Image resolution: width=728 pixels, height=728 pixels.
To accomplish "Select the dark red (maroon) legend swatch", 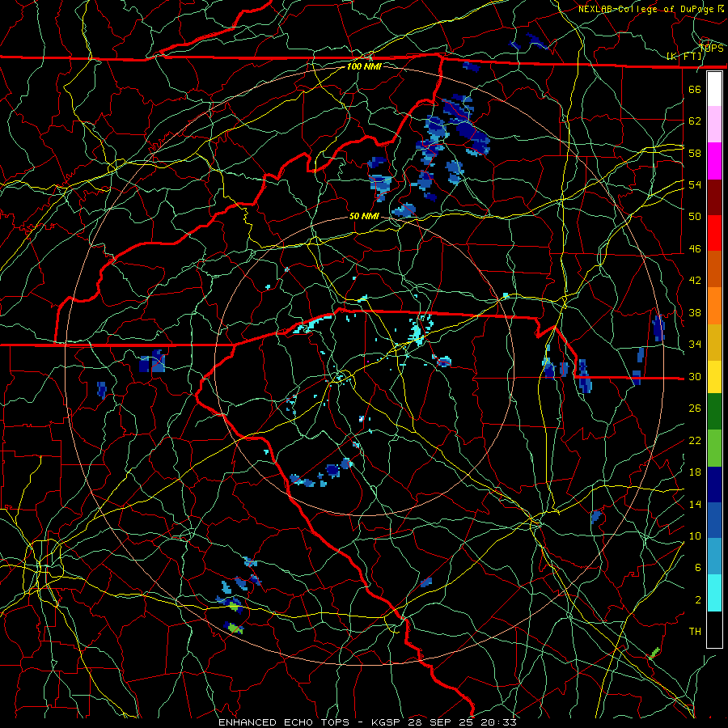I will pos(714,197).
